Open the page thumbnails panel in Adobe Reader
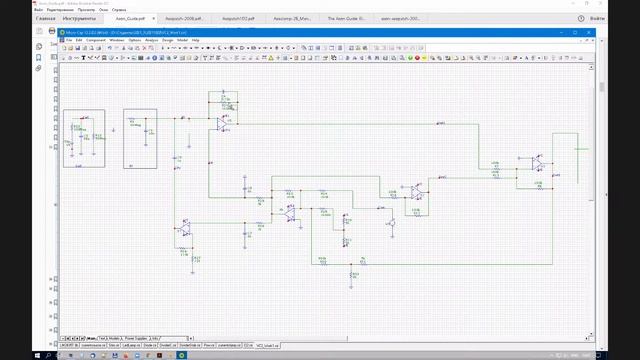 point(39,47)
